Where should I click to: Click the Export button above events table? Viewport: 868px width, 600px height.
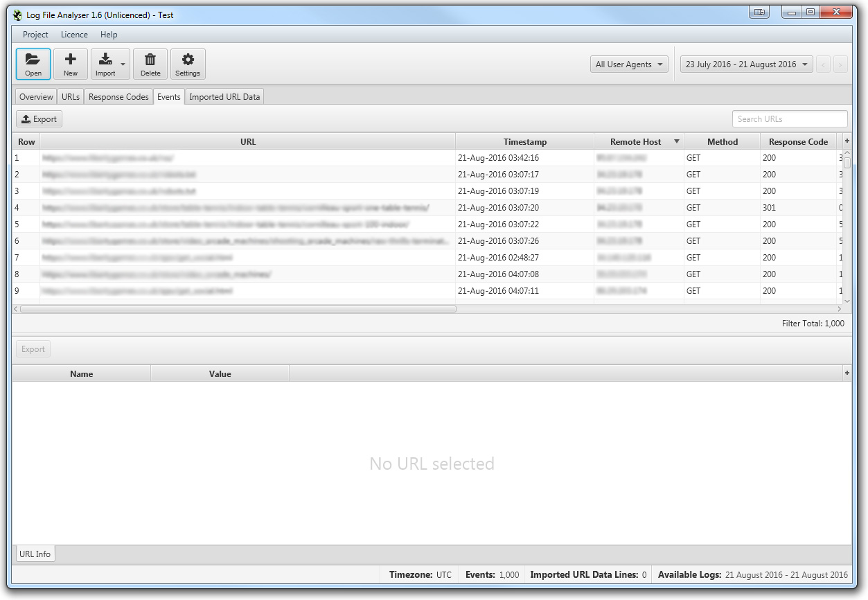[x=39, y=119]
